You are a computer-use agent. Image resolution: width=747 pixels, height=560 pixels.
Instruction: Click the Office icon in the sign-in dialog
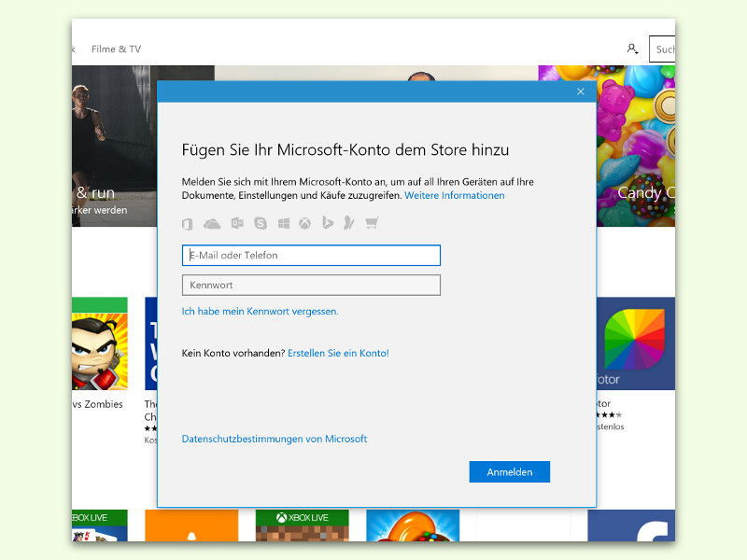[188, 223]
